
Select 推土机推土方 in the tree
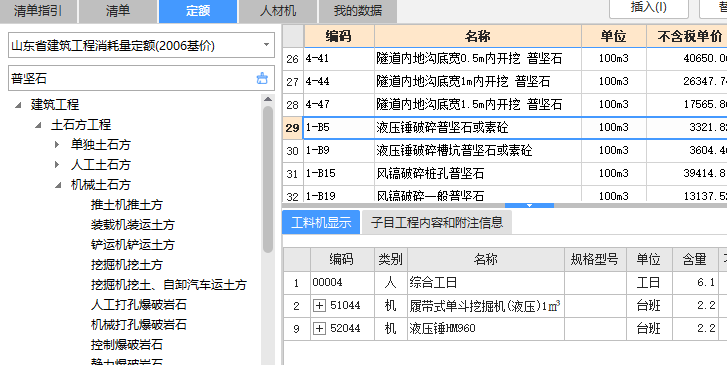[x=127, y=205]
